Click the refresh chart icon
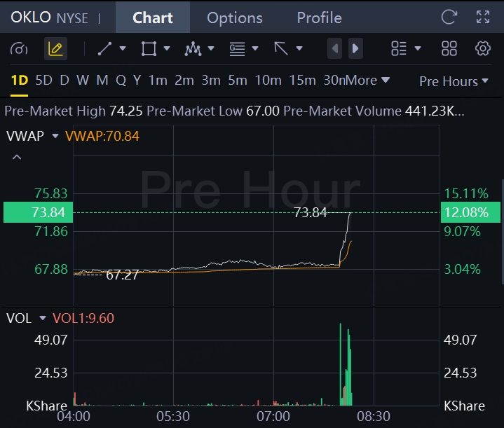Screen dimensions: 504x428 449,17
